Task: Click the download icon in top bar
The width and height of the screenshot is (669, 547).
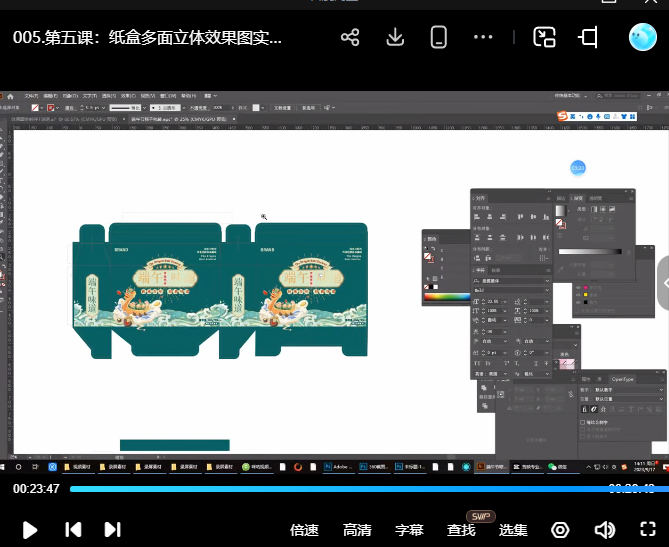Action: [x=395, y=38]
